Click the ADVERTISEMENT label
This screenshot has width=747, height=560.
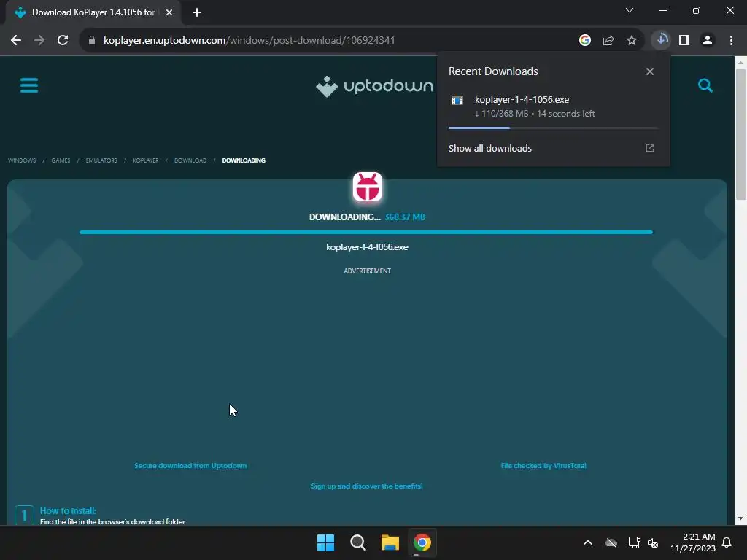point(368,271)
